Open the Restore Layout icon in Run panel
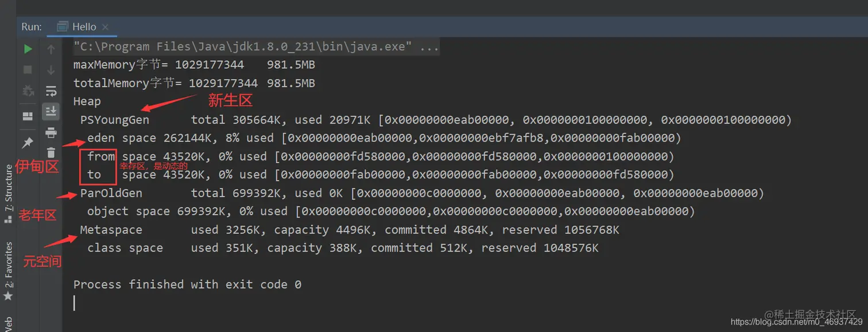 28,116
